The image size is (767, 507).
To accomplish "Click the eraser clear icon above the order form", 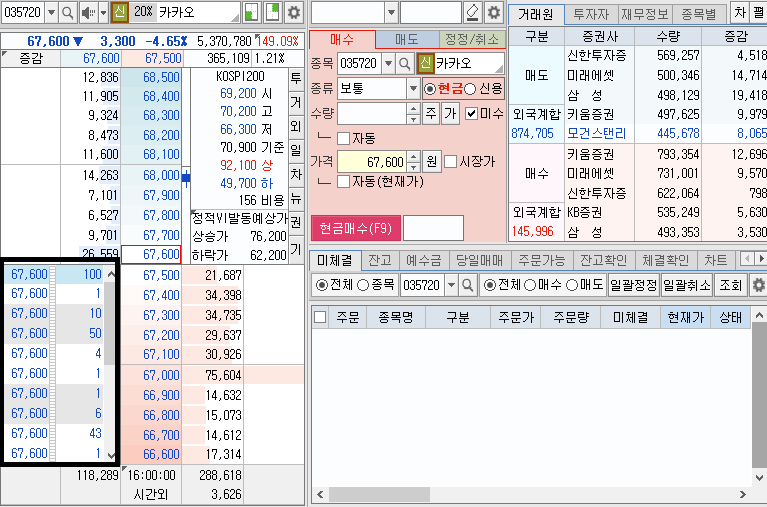I will (x=473, y=12).
